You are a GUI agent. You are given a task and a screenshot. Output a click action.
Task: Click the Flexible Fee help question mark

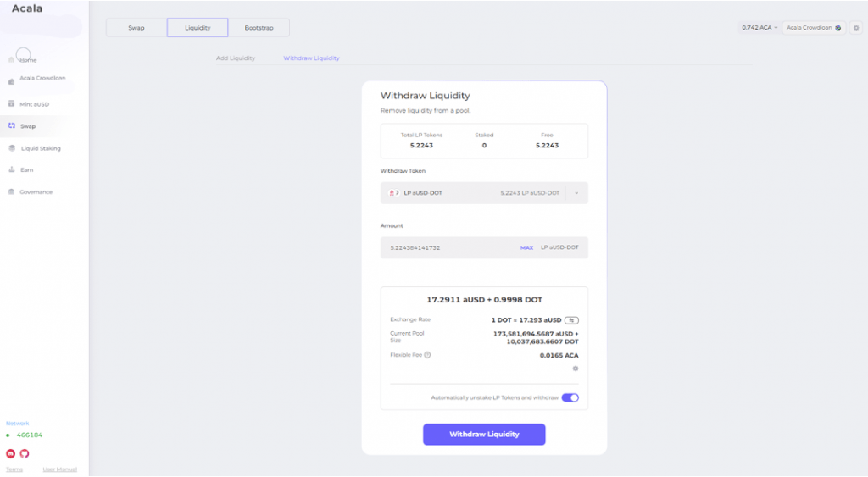(x=427, y=355)
